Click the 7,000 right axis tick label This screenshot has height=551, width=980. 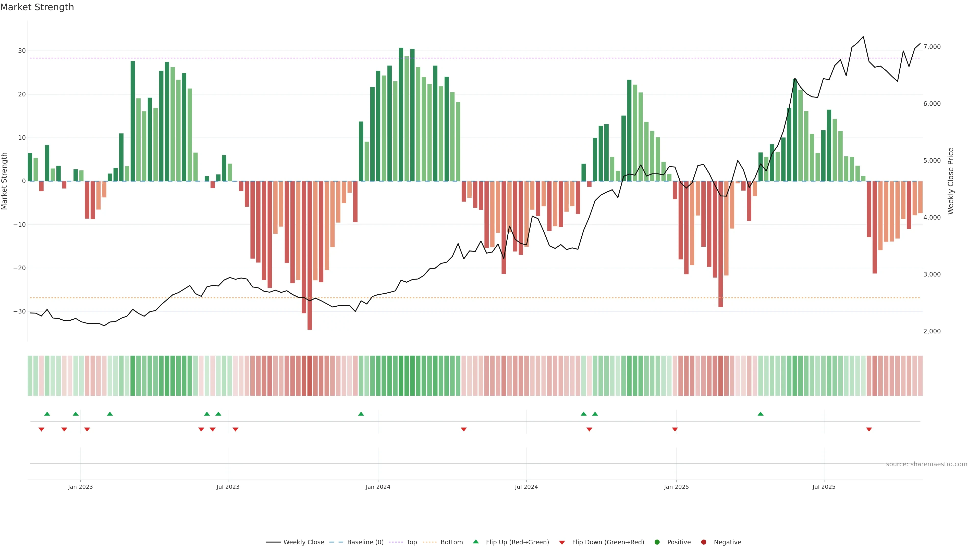pos(932,47)
